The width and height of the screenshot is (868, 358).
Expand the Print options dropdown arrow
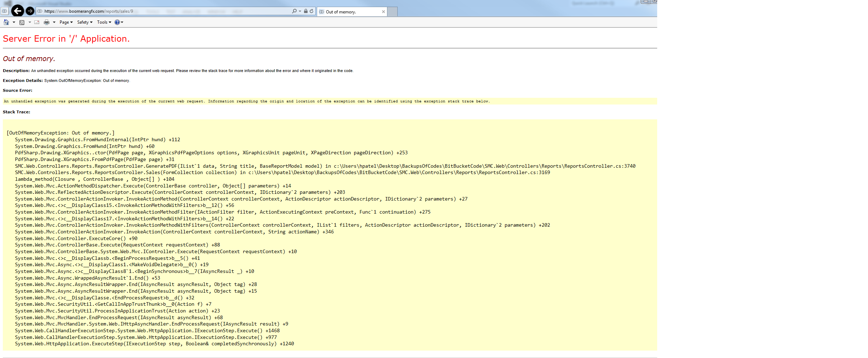(x=54, y=22)
